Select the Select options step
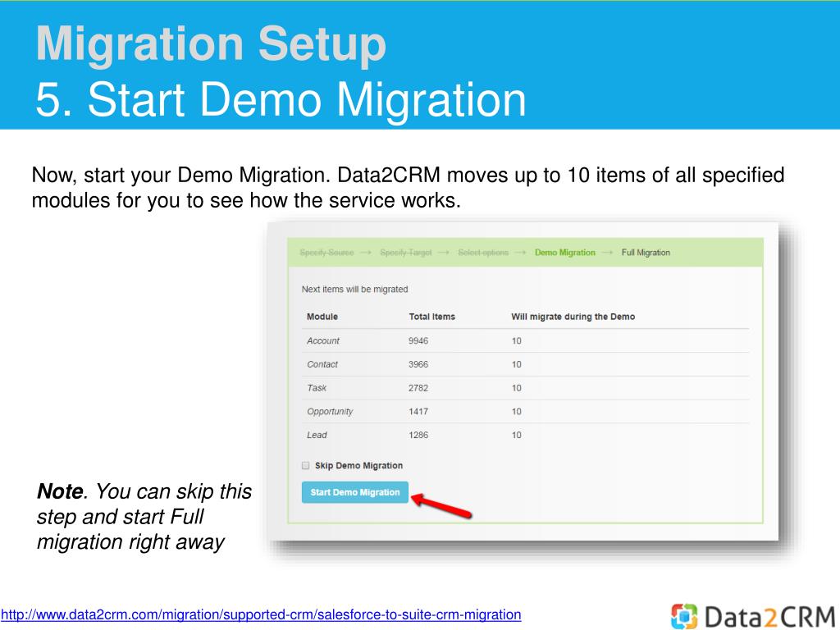Image resolution: width=840 pixels, height=630 pixels. (482, 253)
